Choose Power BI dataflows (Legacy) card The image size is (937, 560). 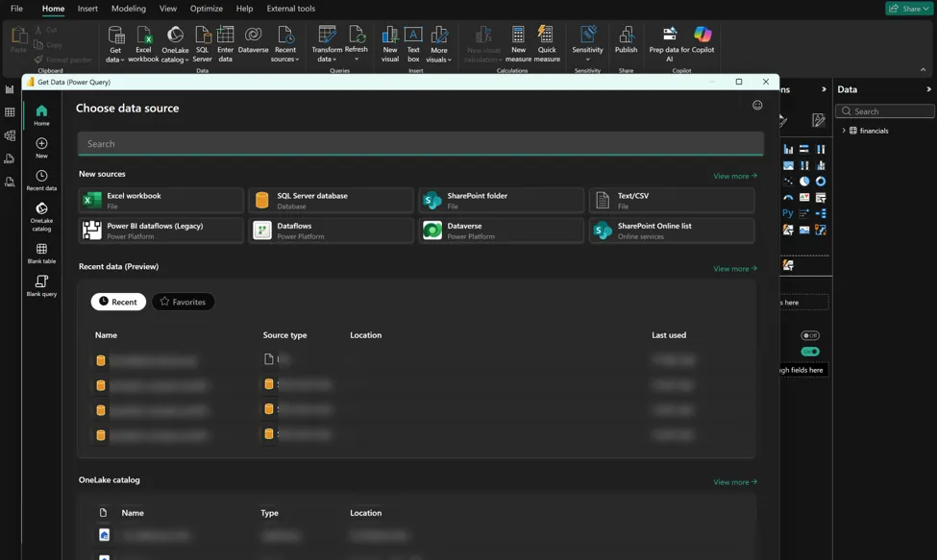pyautogui.click(x=160, y=231)
